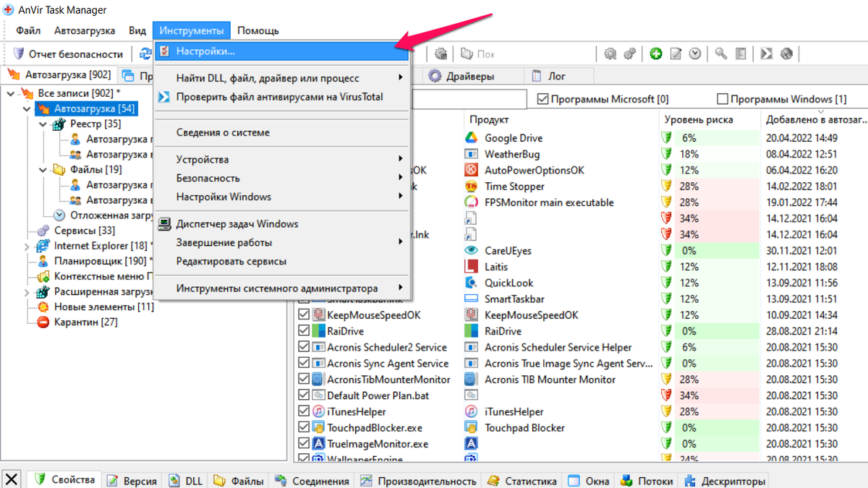Click the VirusTotal arrow icon in menu
The width and height of the screenshot is (868, 488).
(164, 97)
